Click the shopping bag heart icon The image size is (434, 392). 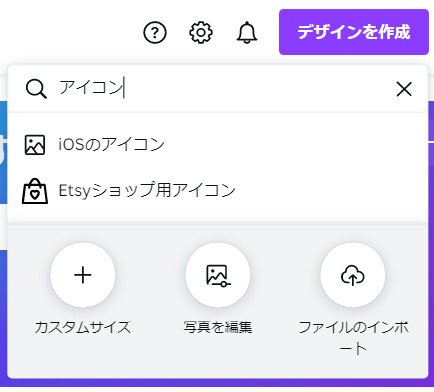(35, 191)
